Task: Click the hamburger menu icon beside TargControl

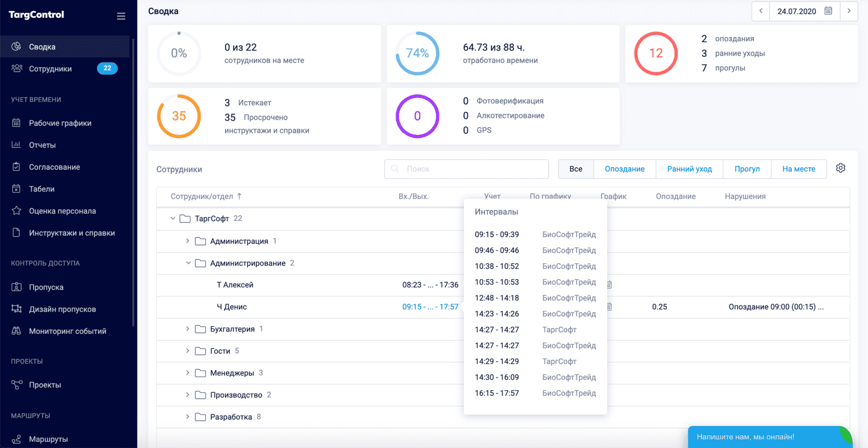Action: point(121,16)
